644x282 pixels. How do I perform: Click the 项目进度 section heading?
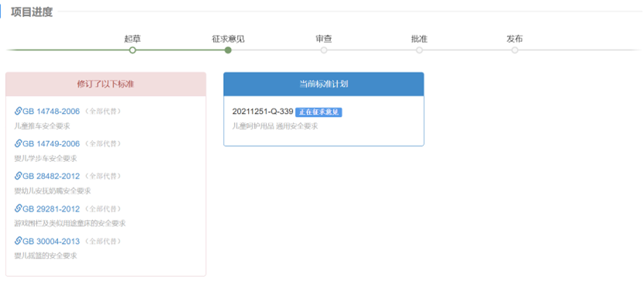pyautogui.click(x=32, y=12)
